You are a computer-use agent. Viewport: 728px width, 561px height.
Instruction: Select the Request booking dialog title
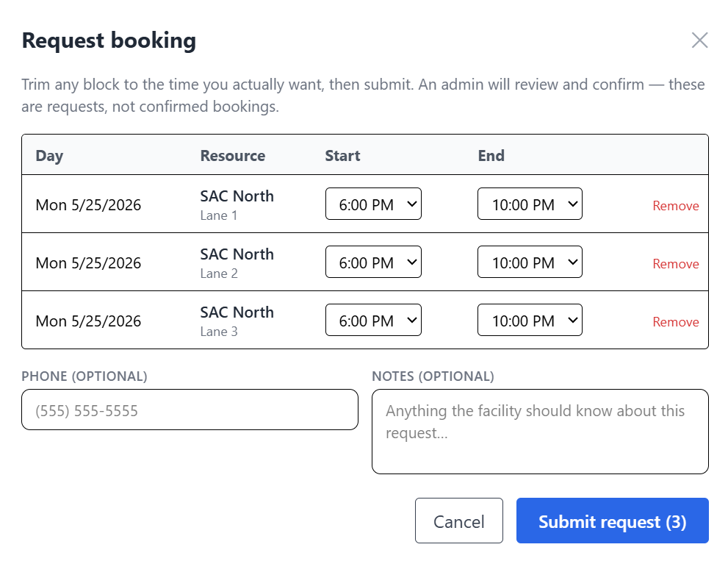(109, 40)
